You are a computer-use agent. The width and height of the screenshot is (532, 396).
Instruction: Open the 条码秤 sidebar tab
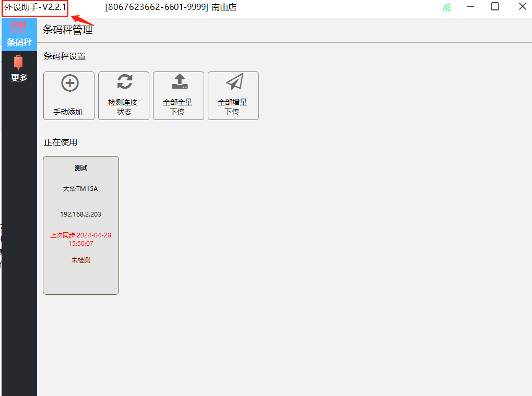pyautogui.click(x=19, y=34)
